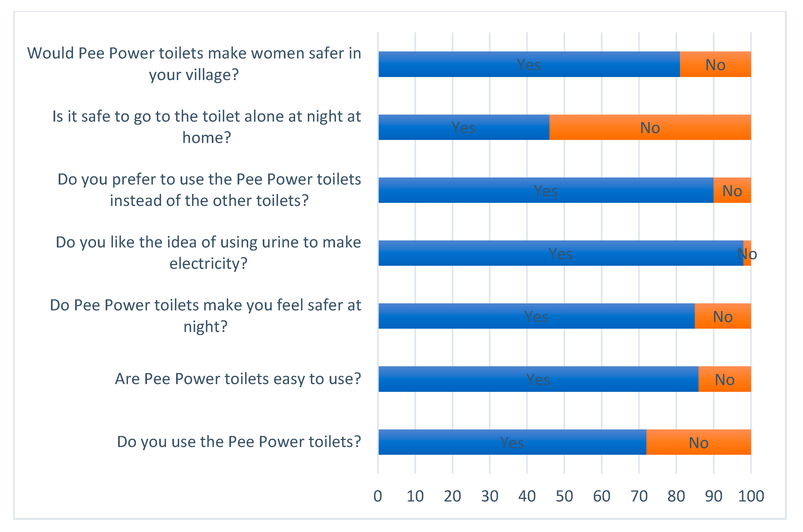
Task: Click the Yes bar for 'Do you use' question
Action: coord(513,442)
